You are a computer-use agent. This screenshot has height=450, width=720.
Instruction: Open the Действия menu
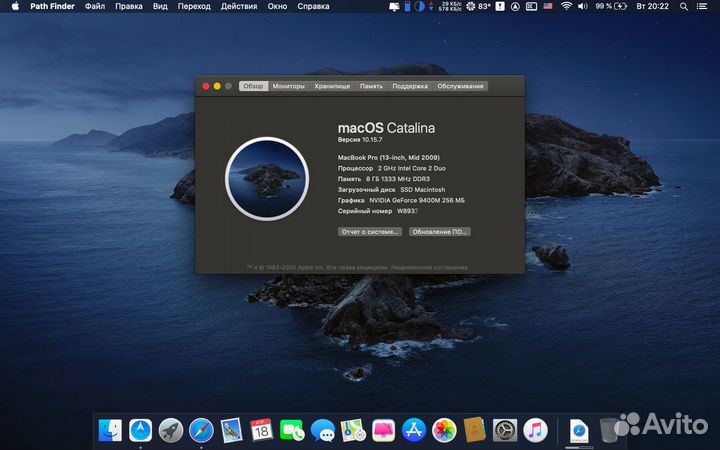click(x=239, y=6)
